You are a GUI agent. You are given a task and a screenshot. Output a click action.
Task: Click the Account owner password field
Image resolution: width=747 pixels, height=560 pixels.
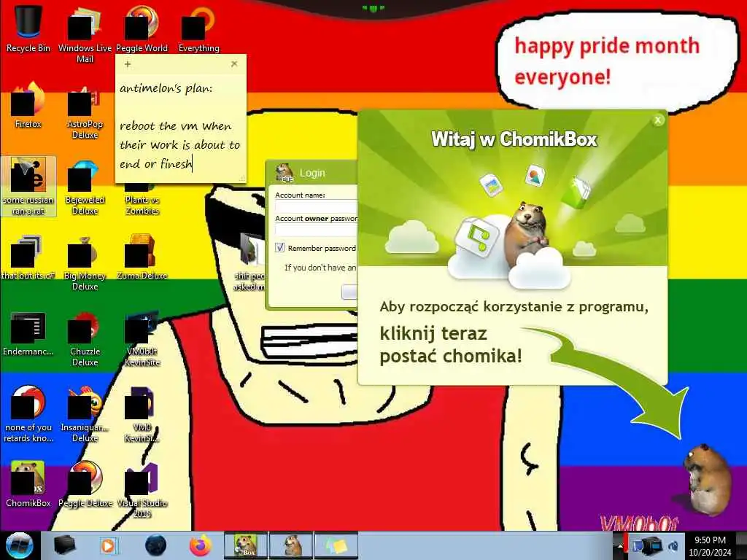click(x=317, y=230)
